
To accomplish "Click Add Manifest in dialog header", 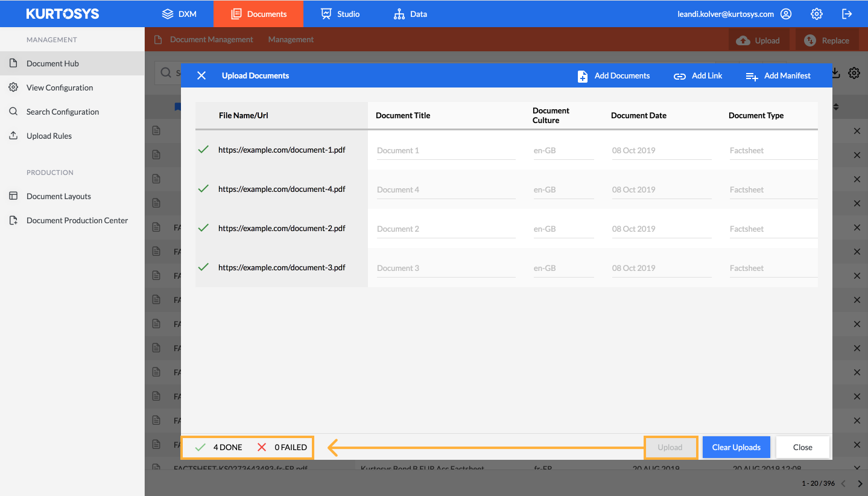I will pos(778,76).
